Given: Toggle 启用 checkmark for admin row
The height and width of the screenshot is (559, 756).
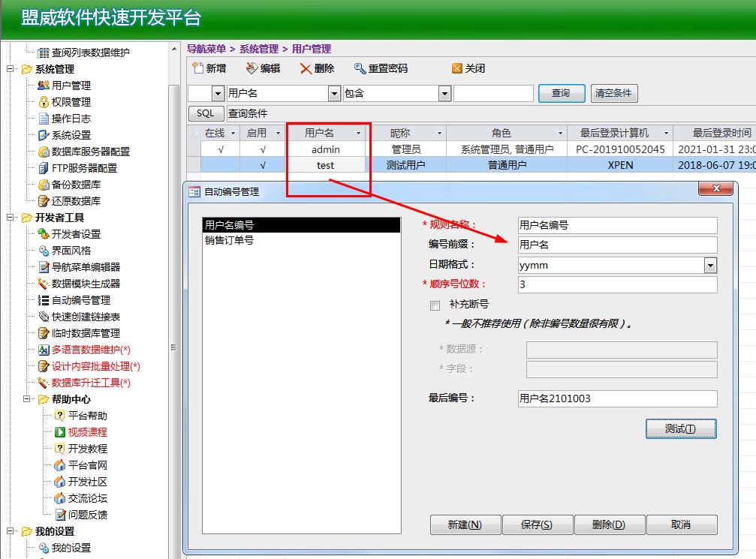Looking at the screenshot, I should click(x=263, y=149).
